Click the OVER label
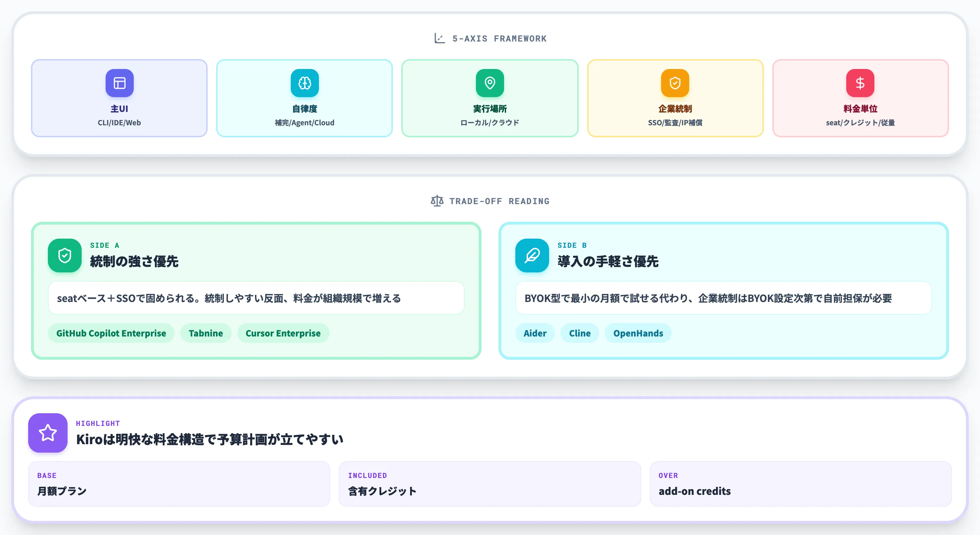The image size is (980, 535). [x=668, y=476]
